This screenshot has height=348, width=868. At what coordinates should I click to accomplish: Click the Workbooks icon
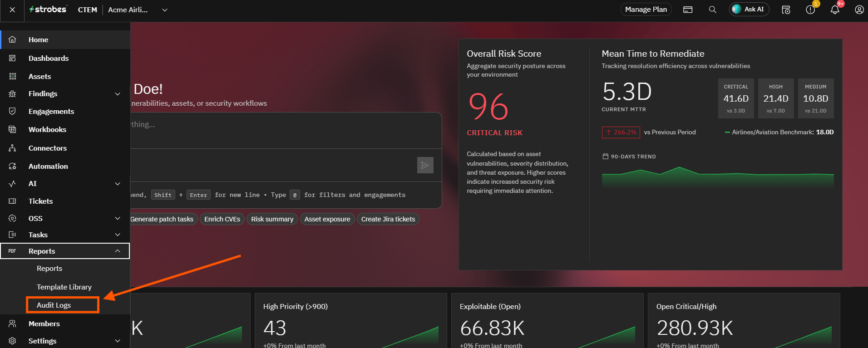[12, 129]
